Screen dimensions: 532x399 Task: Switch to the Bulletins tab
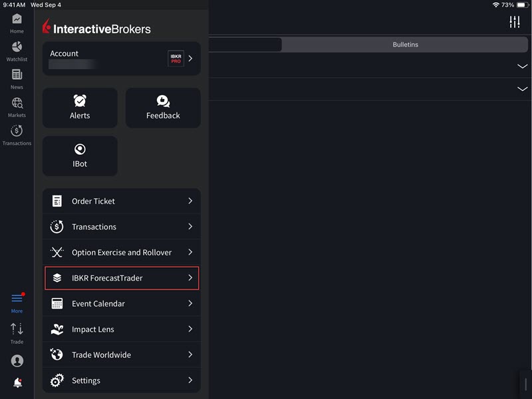405,45
